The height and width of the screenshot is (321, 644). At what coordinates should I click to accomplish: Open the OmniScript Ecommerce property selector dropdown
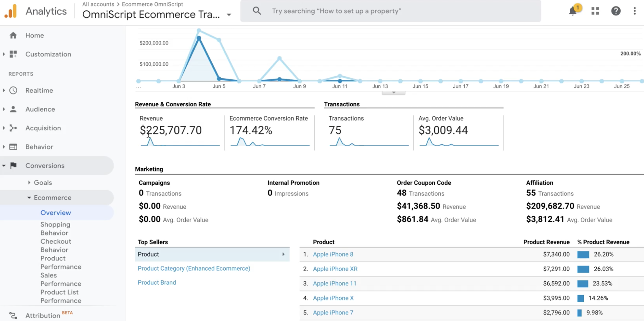coord(229,15)
